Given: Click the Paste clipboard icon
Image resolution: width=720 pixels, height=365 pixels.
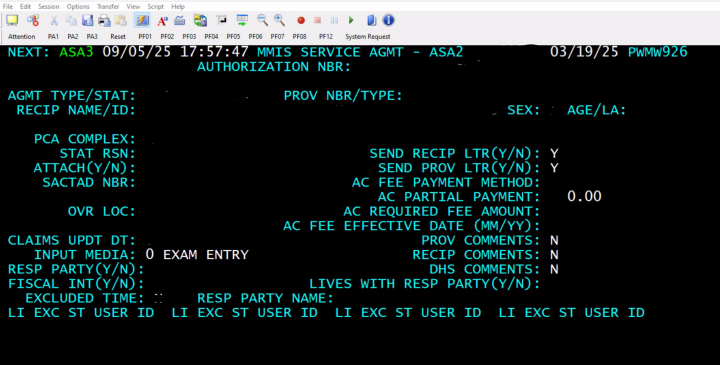Looking at the screenshot, I should tap(121, 20).
